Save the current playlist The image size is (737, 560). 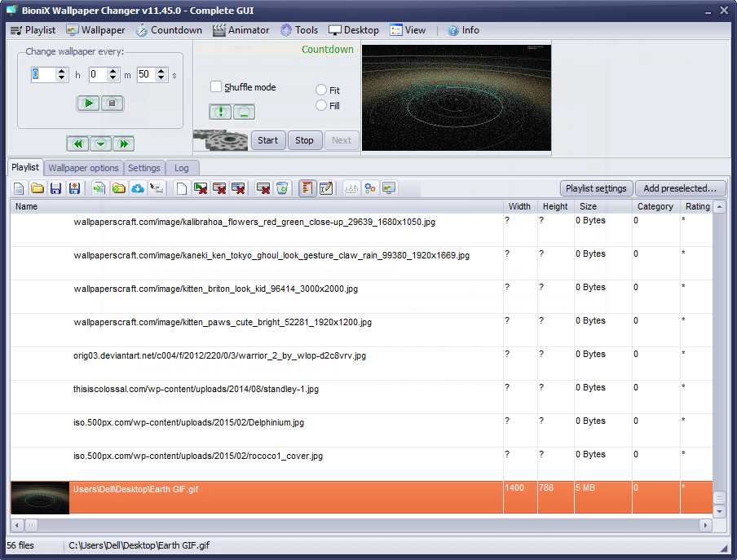[x=55, y=188]
